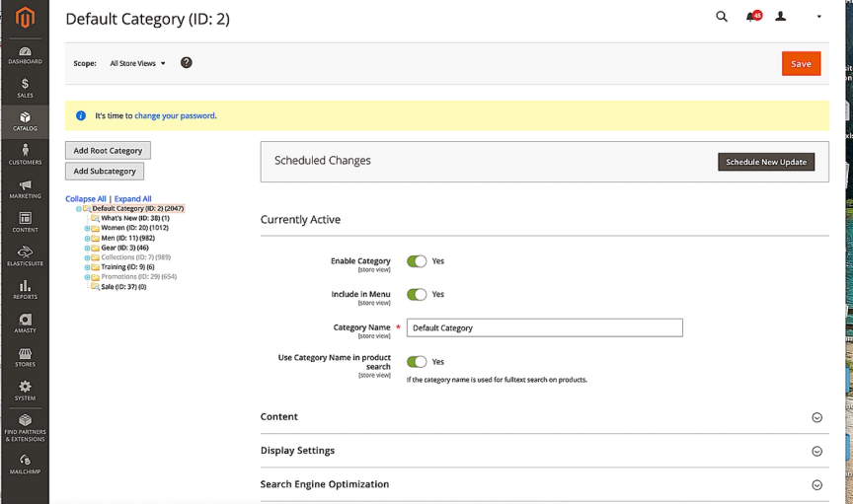The width and height of the screenshot is (853, 504).
Task: Click Add Subcategory button
Action: [x=105, y=172]
